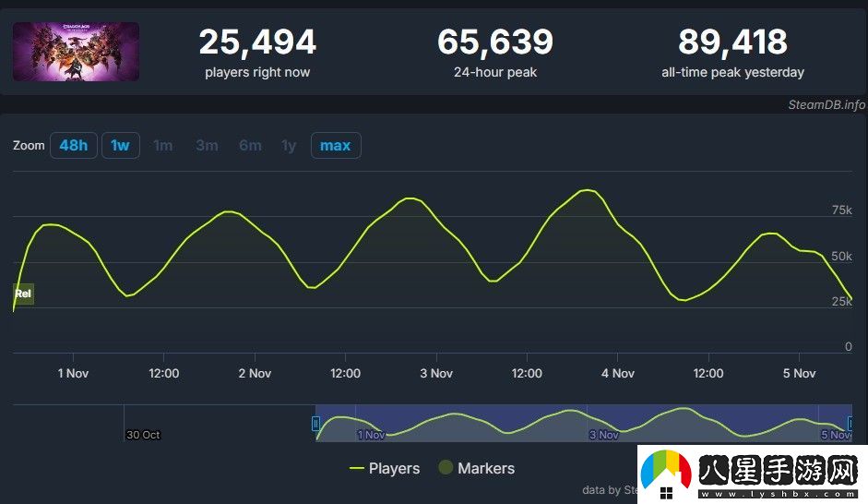Viewport: 868px width, 504px height.
Task: Select the 6m zoom option
Action: [x=250, y=146]
